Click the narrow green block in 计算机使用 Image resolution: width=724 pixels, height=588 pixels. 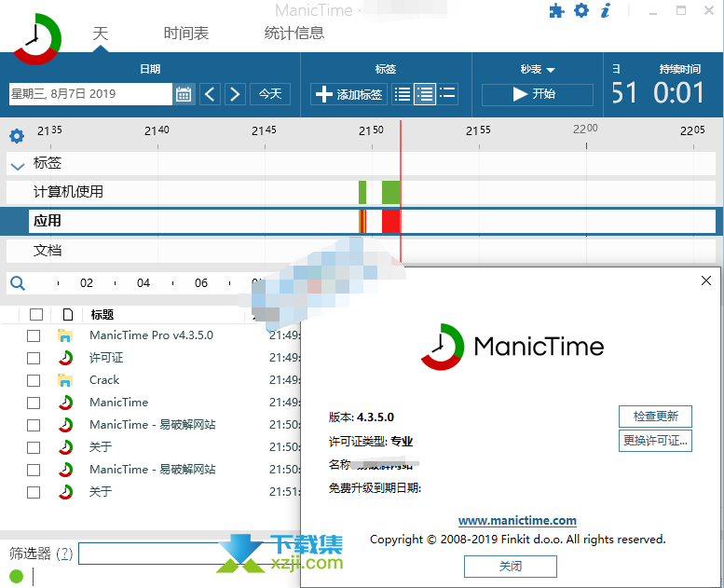coord(362,193)
